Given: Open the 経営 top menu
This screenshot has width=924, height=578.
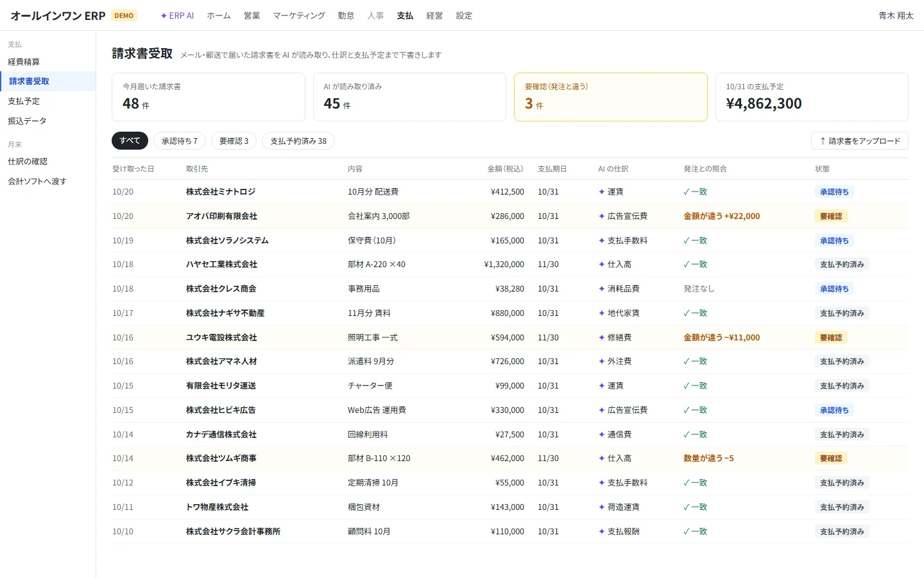Looking at the screenshot, I should pos(434,15).
